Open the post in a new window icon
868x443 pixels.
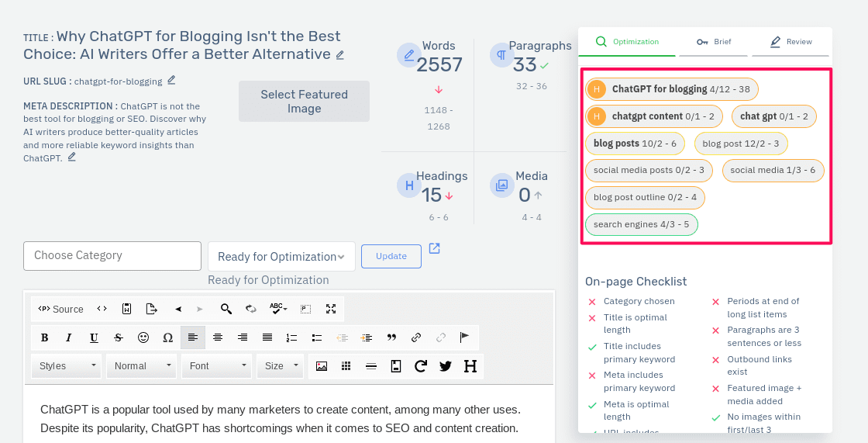435,248
